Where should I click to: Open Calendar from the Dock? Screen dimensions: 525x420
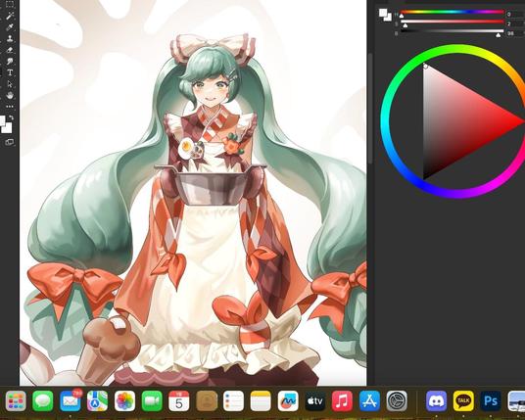(179, 401)
